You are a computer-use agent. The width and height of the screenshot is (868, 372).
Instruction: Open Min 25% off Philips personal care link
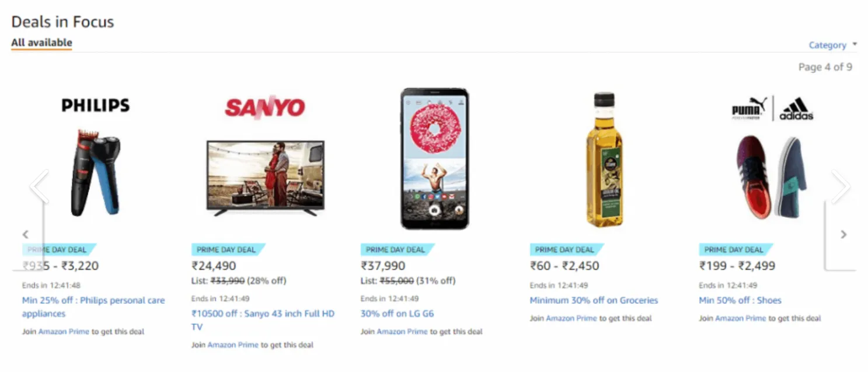click(93, 307)
